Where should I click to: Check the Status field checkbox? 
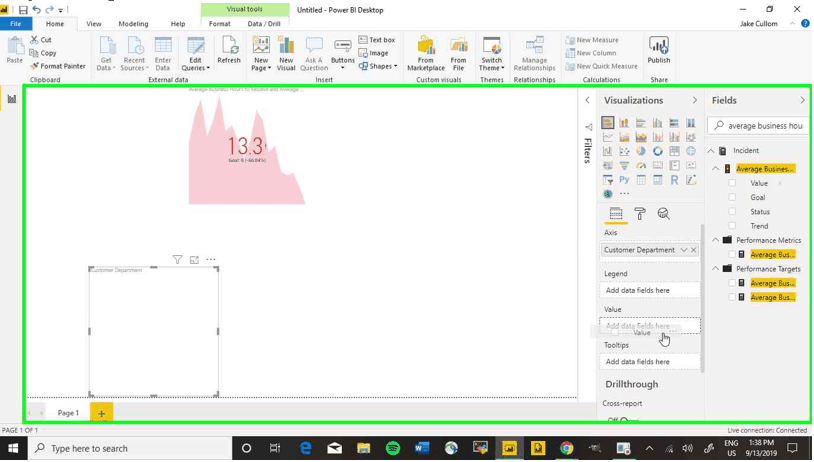[x=732, y=212]
